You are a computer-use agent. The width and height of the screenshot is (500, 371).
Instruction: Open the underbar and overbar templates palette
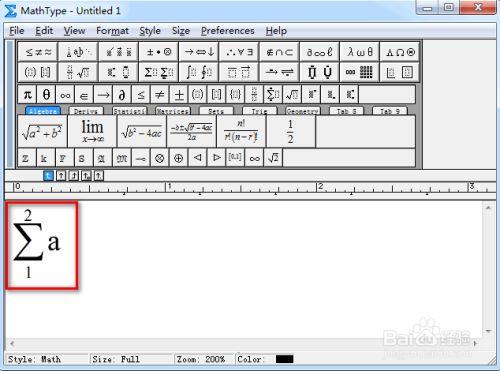click(239, 72)
